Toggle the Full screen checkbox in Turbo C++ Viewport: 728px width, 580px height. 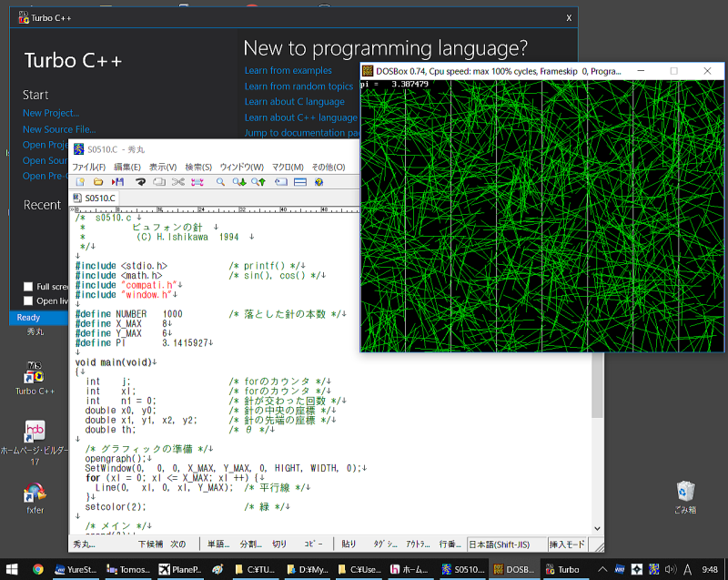pos(28,287)
